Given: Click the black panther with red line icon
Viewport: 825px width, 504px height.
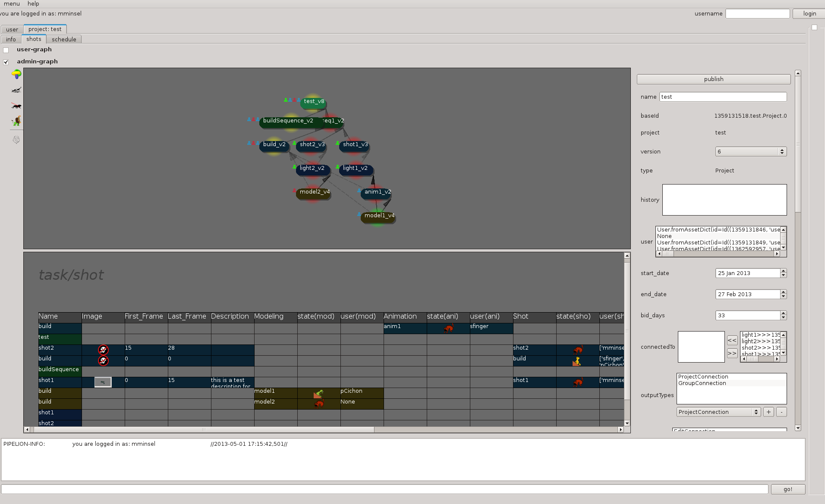Looking at the screenshot, I should coord(16,106).
